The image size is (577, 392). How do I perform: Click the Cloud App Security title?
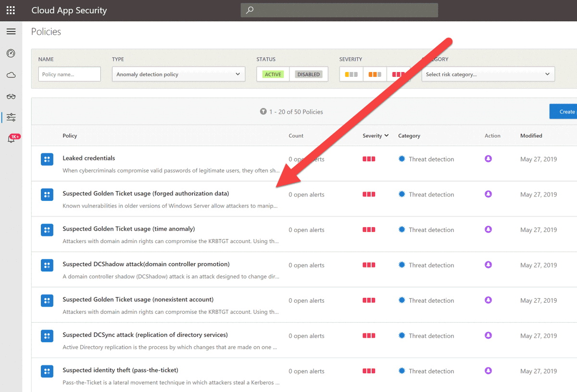point(69,10)
